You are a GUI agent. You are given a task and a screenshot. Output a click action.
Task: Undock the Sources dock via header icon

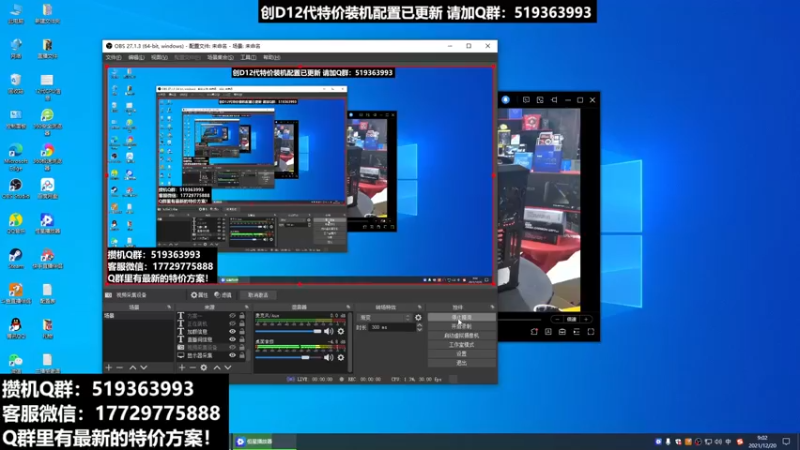click(x=246, y=307)
